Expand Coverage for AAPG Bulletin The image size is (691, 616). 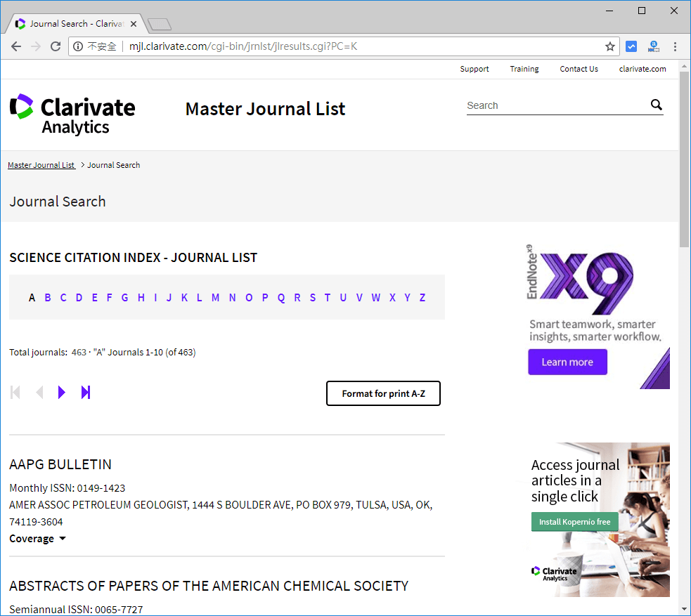pos(37,539)
